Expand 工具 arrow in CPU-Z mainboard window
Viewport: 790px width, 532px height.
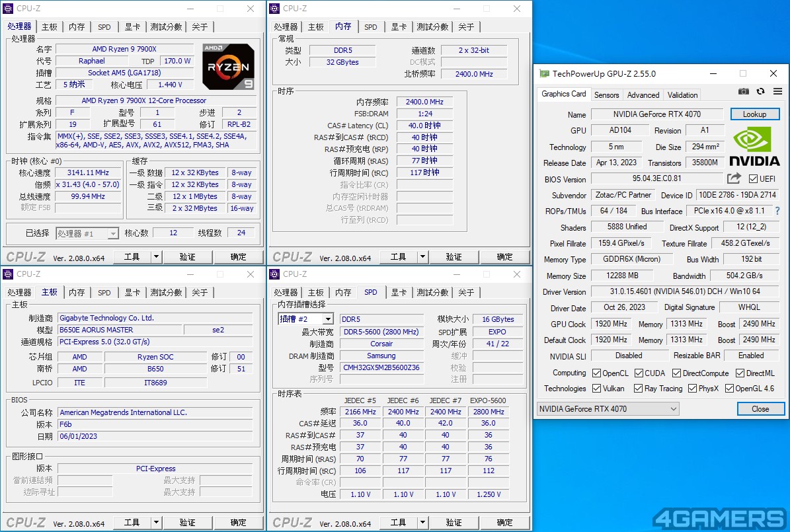tap(156, 523)
